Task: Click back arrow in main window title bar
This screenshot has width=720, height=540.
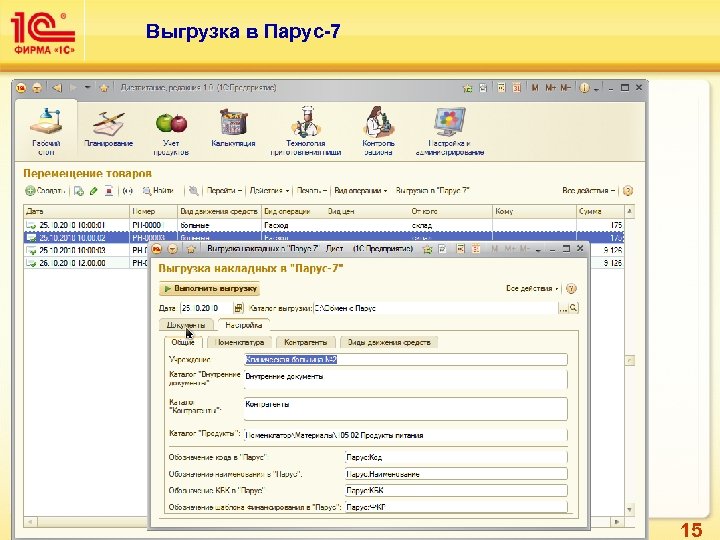Action: point(57,88)
